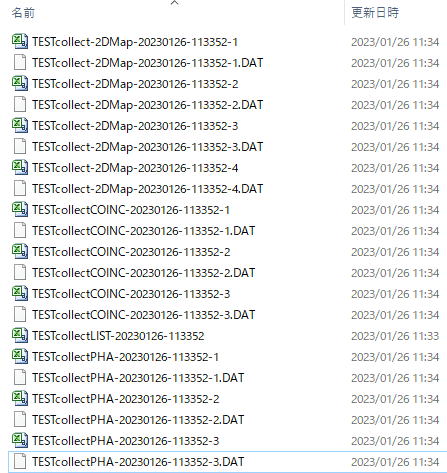This screenshot has height=473, width=447.
Task: Sort by the 名前 column header
Action: 23,13
